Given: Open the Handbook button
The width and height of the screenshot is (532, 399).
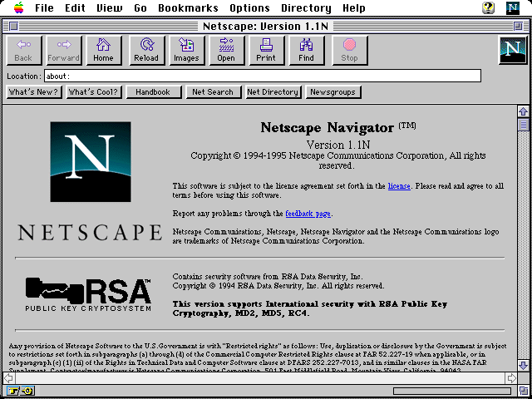Looking at the screenshot, I should click(154, 92).
